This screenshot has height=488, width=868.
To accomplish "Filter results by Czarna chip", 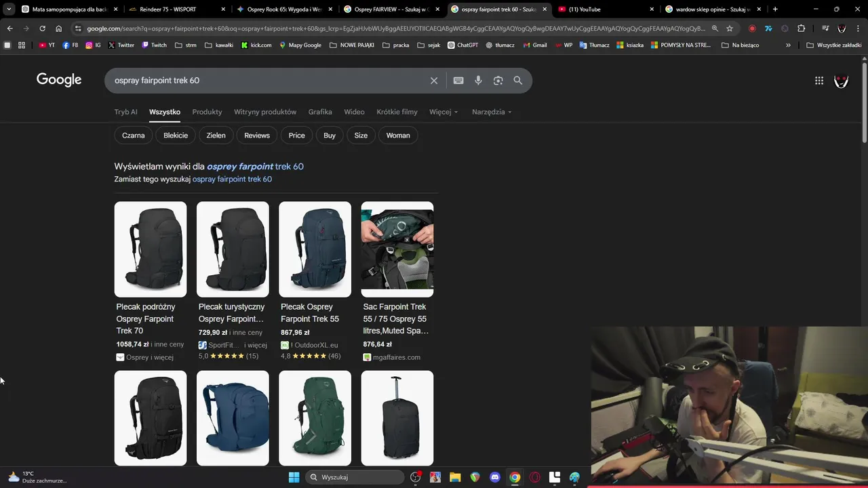I will tap(134, 136).
